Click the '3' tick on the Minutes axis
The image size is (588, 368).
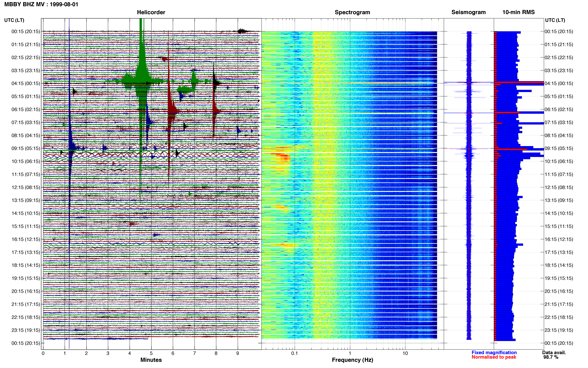tap(108, 353)
